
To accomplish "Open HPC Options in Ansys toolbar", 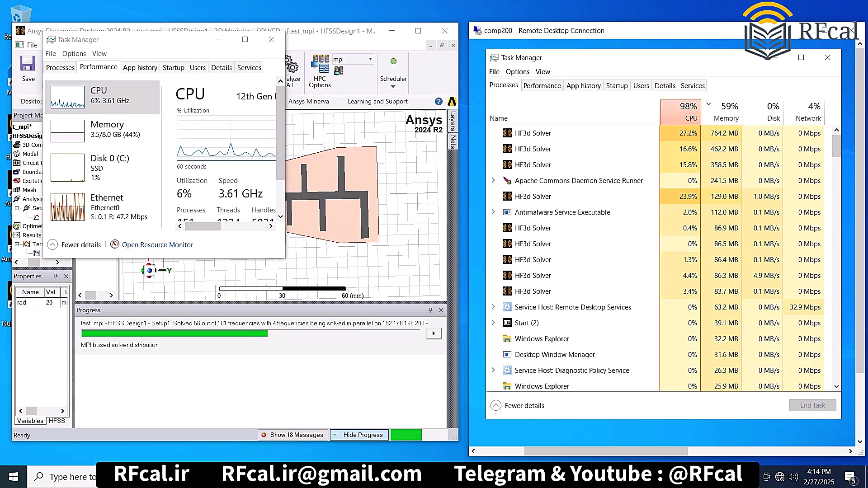I will (320, 71).
